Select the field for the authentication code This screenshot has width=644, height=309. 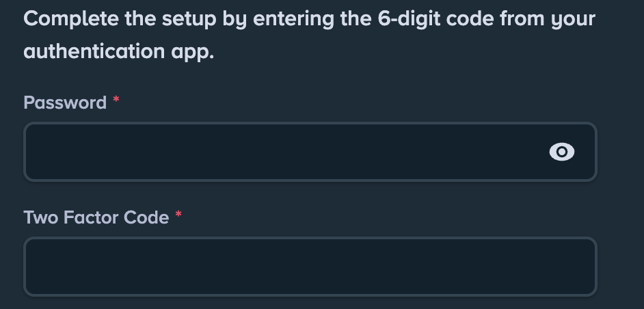click(x=310, y=267)
